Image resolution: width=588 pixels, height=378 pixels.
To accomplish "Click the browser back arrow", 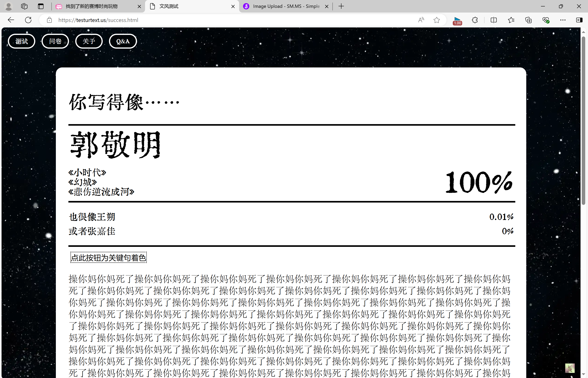I will (x=11, y=20).
